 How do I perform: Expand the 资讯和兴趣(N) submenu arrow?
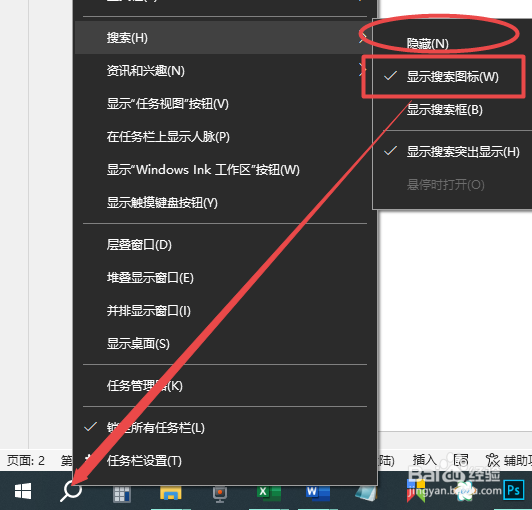point(362,71)
